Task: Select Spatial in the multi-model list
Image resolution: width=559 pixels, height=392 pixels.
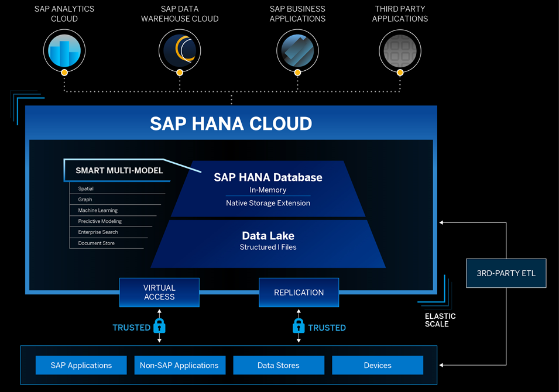Action: click(86, 188)
